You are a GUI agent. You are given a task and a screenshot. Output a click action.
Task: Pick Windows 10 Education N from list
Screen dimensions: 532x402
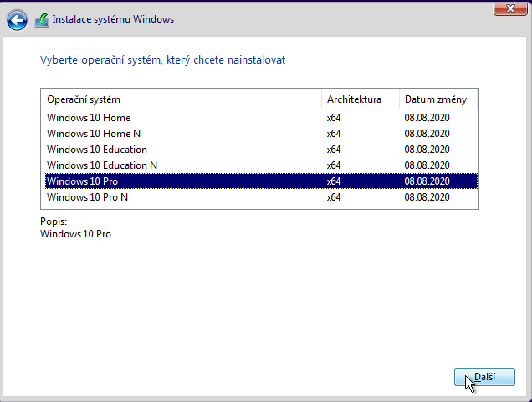[102, 165]
